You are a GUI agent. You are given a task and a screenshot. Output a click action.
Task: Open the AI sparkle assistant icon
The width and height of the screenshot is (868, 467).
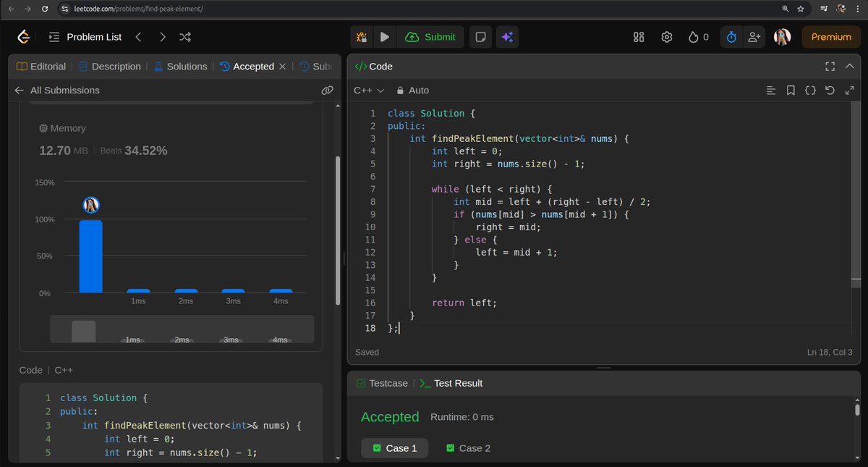(507, 37)
